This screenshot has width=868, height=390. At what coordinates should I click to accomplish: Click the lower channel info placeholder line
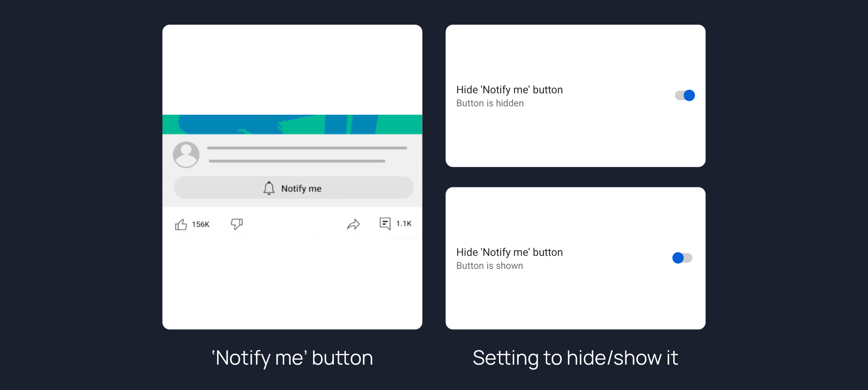pos(297,161)
